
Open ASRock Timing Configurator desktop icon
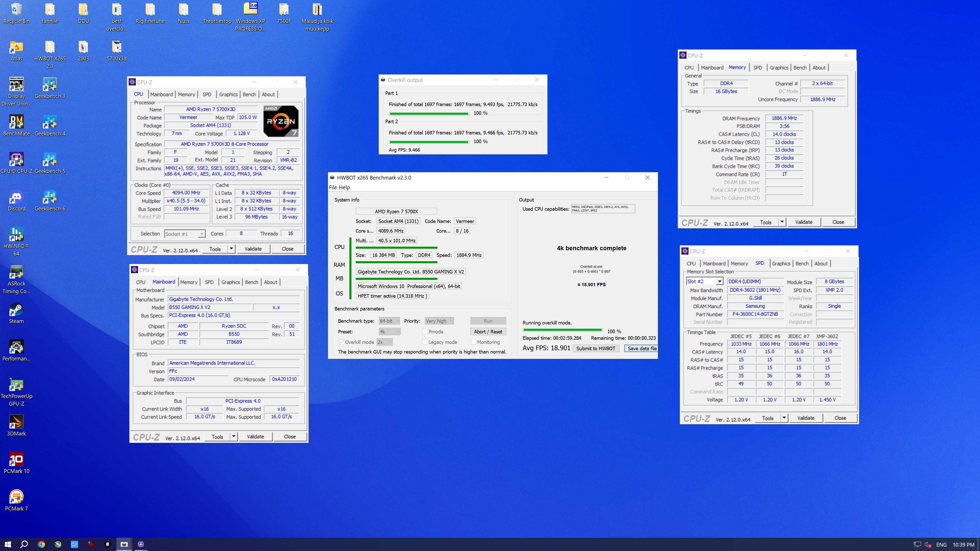16,280
